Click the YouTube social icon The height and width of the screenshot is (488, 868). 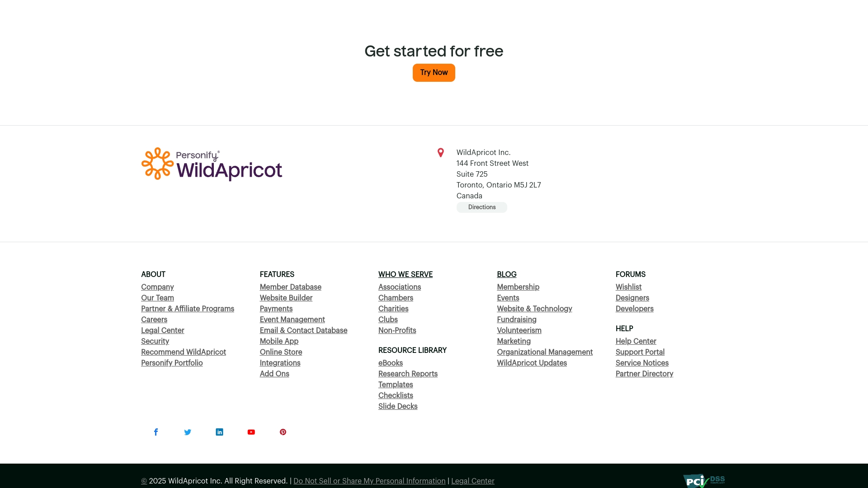[x=251, y=432]
